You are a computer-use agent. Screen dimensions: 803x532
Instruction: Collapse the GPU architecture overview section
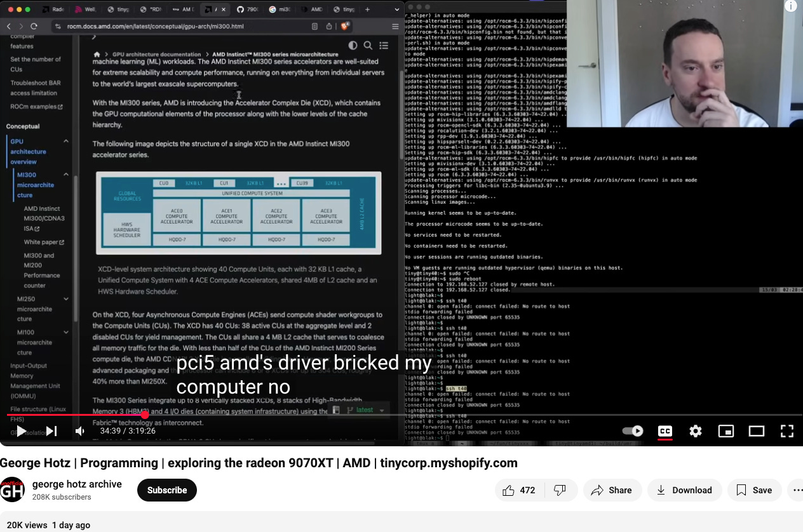65,141
